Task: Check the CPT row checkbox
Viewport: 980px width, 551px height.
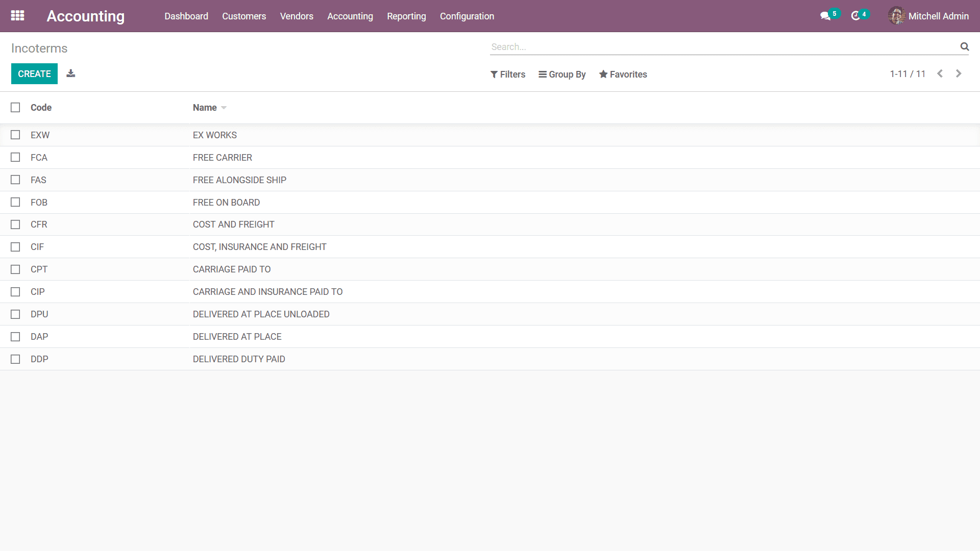Action: tap(15, 269)
